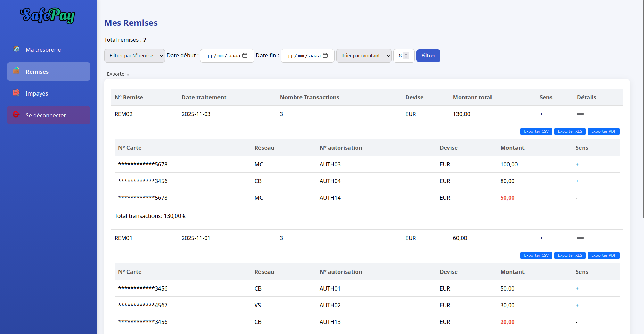Expand the Trier par montant dropdown

(x=364, y=56)
